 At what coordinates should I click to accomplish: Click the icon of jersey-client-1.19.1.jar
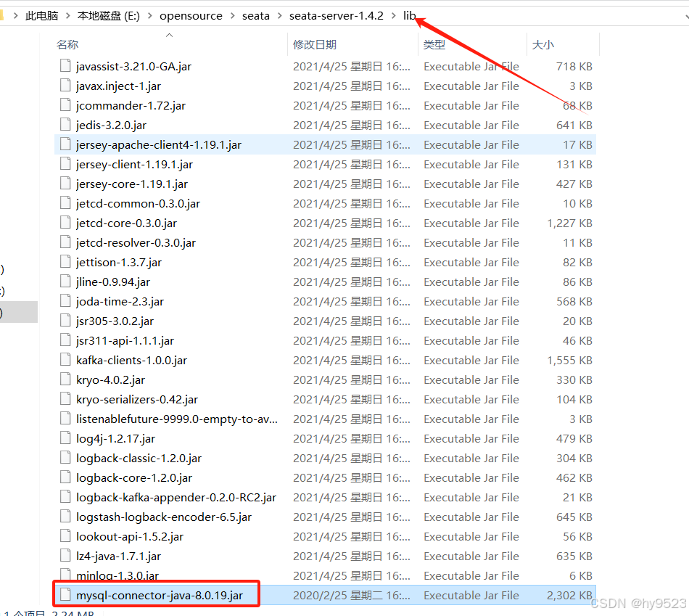65,164
